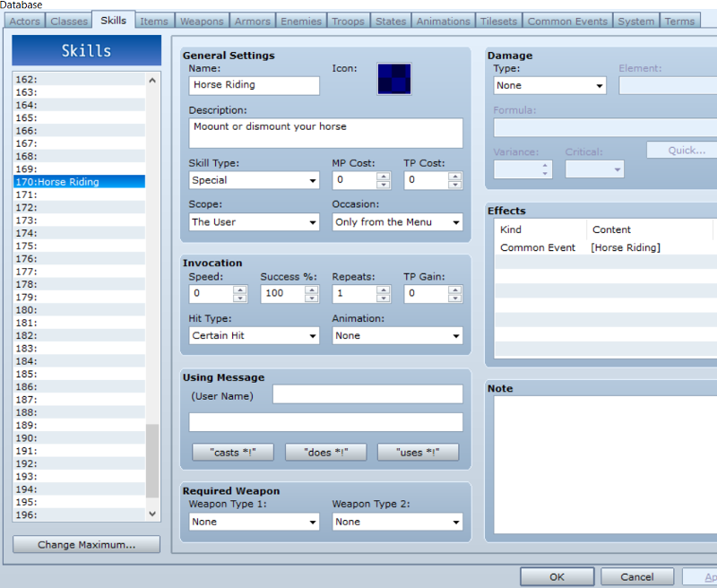
Task: Click the (User Name) message field
Action: pos(367,394)
